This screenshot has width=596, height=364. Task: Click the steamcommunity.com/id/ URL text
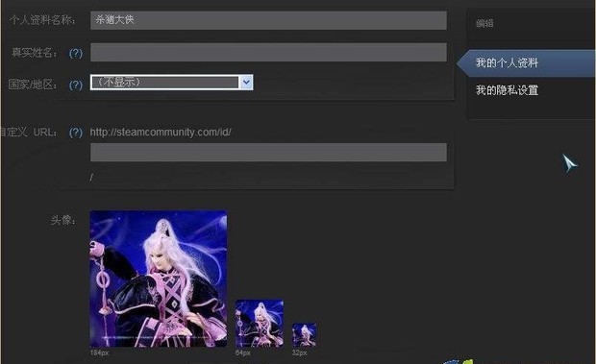coord(161,133)
